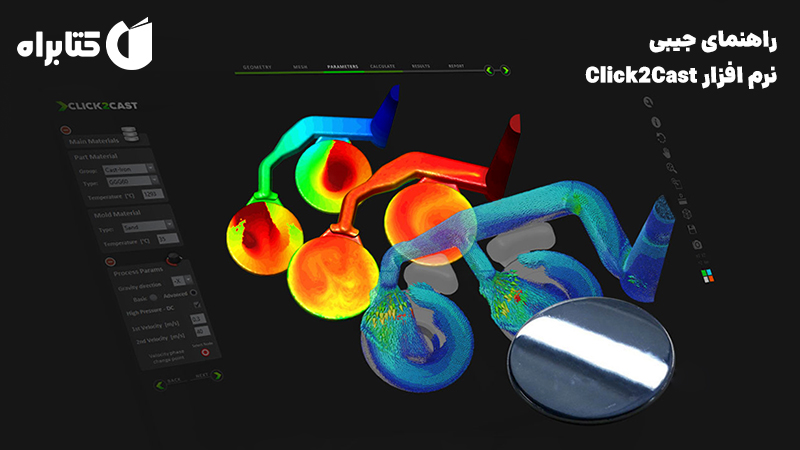The image size is (800, 450).
Task: Click the 2nd Velocity input field
Action: 203,332
